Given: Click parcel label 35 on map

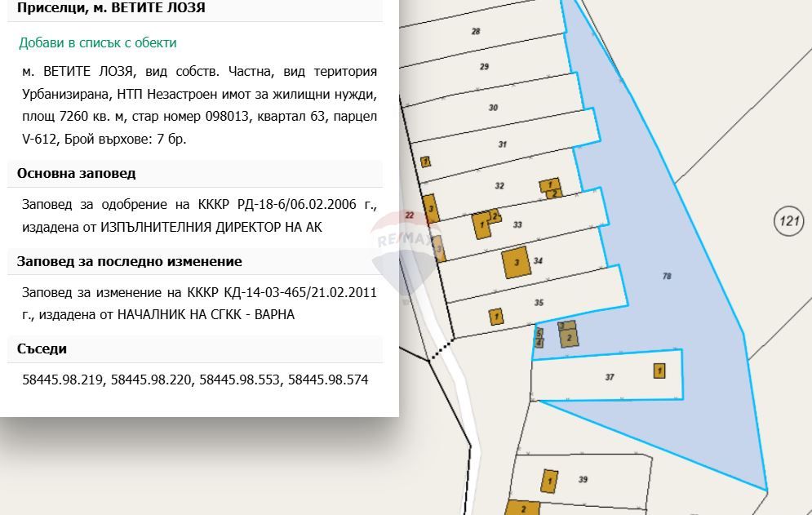Looking at the screenshot, I should 539,303.
